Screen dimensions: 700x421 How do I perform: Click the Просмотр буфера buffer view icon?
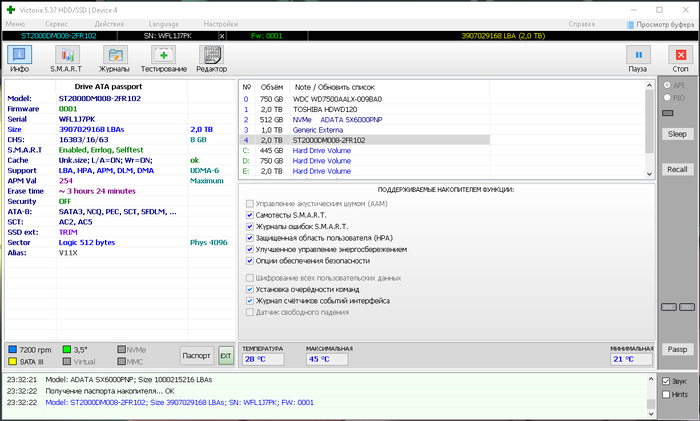click(630, 25)
